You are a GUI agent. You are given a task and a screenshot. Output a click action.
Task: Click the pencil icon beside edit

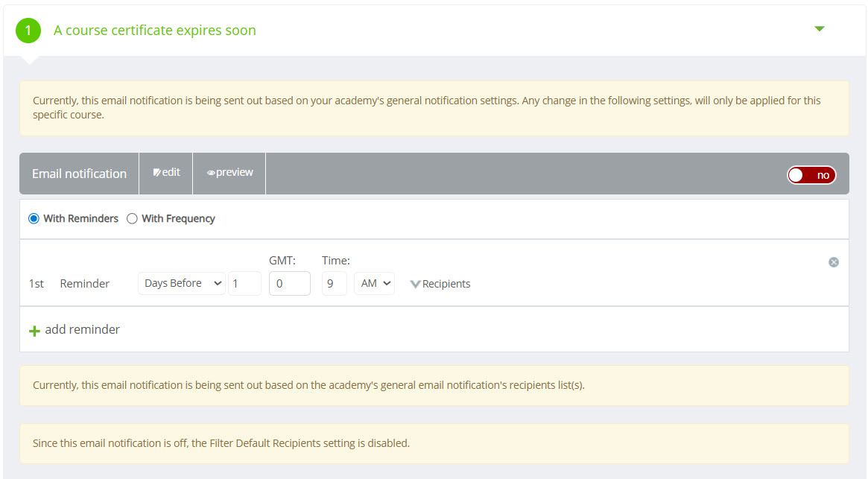[x=157, y=173]
